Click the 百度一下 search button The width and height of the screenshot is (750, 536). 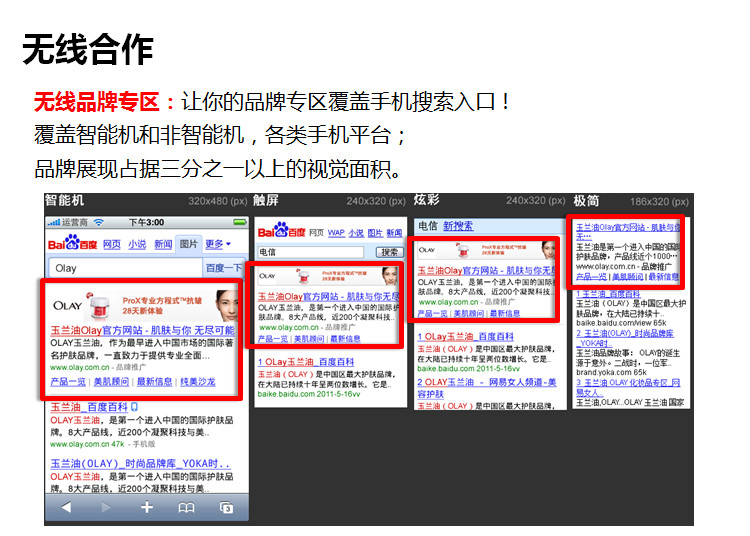(x=224, y=268)
